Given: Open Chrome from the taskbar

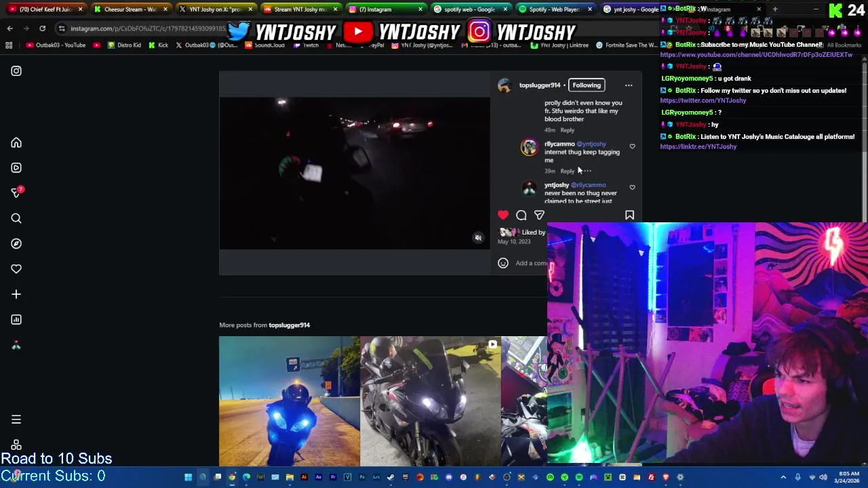Looking at the screenshot, I should pos(232,477).
